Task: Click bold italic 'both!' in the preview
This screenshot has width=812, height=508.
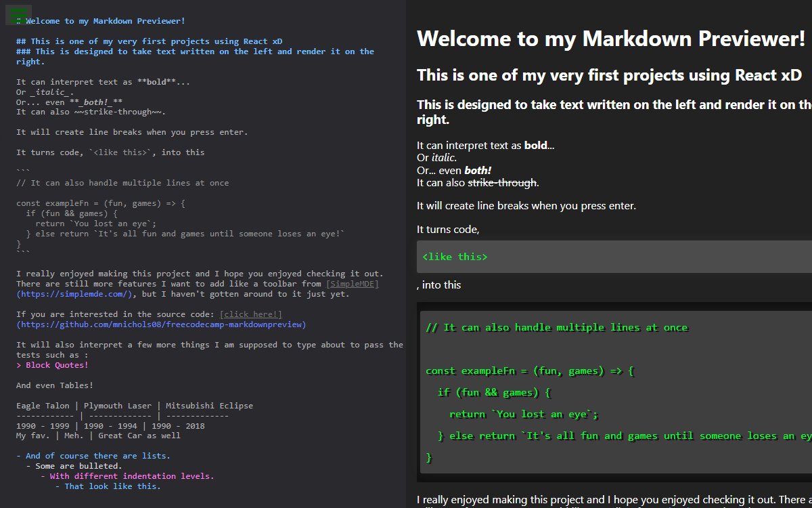Action: point(478,171)
